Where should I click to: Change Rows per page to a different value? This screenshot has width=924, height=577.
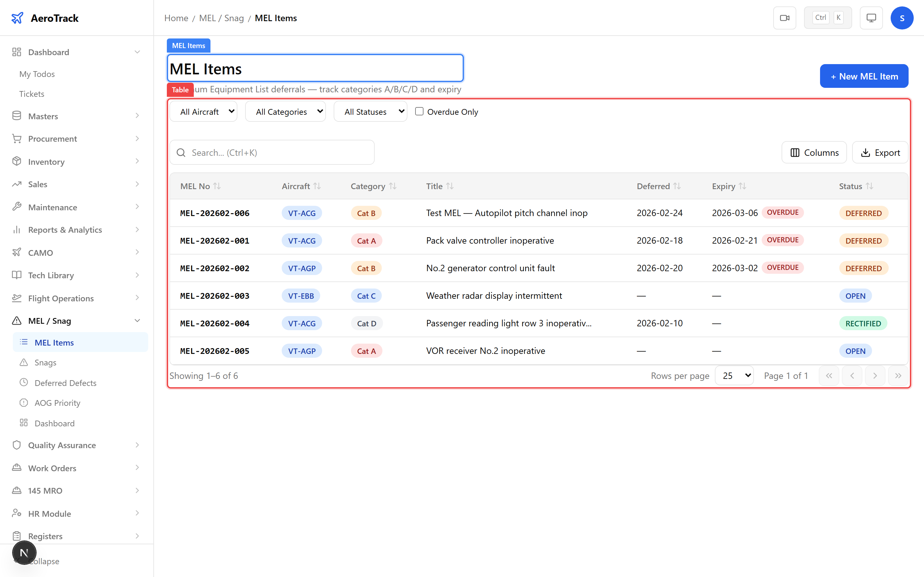[x=734, y=375]
